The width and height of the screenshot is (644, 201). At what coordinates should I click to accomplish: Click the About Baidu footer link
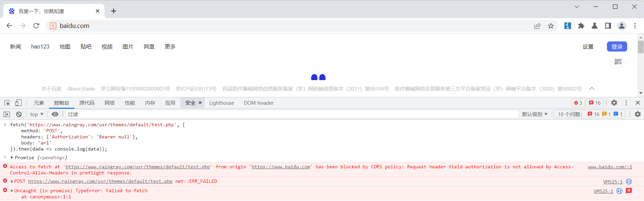tap(81, 89)
